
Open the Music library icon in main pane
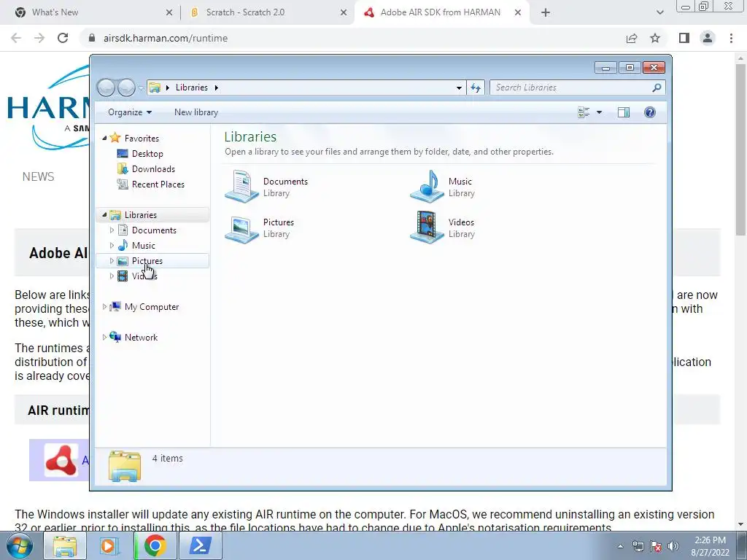[x=427, y=186]
